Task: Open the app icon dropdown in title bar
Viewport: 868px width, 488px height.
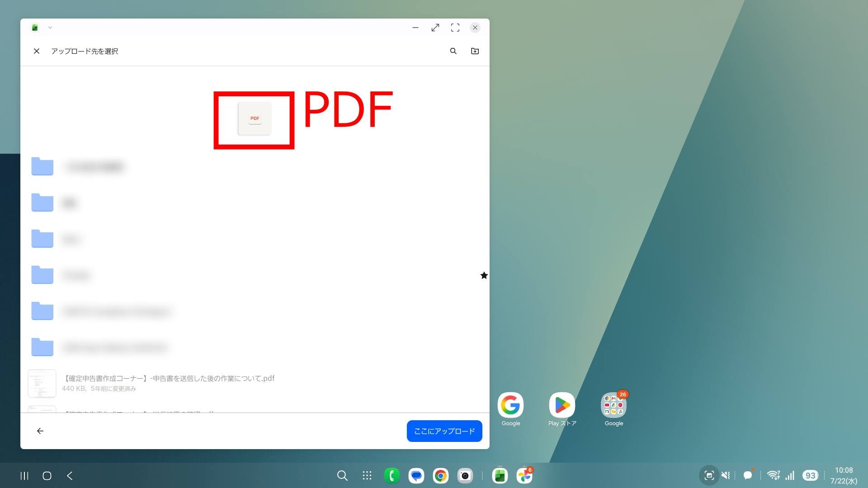Action: (x=50, y=28)
